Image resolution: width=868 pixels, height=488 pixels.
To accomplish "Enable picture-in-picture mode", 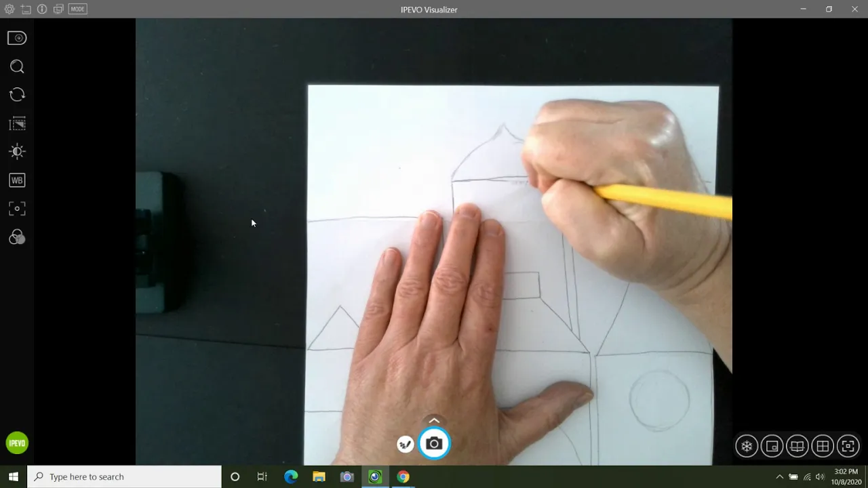I will [x=772, y=446].
